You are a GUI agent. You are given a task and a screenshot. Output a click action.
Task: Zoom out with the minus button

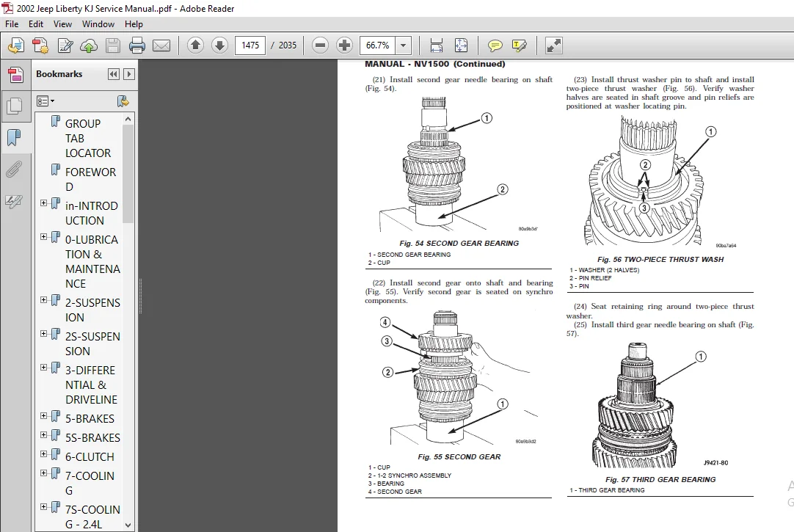(320, 45)
